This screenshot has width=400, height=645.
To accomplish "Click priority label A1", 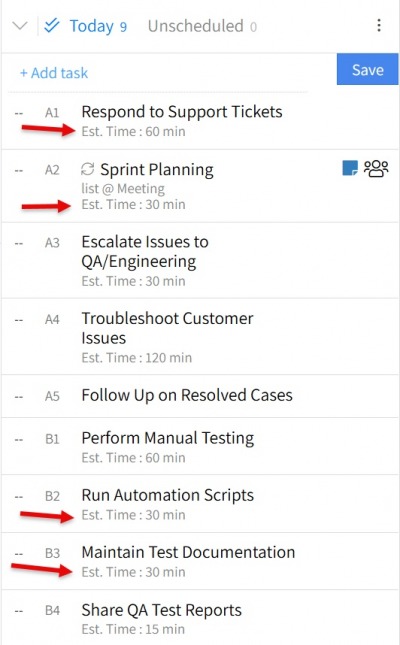I will (52, 113).
